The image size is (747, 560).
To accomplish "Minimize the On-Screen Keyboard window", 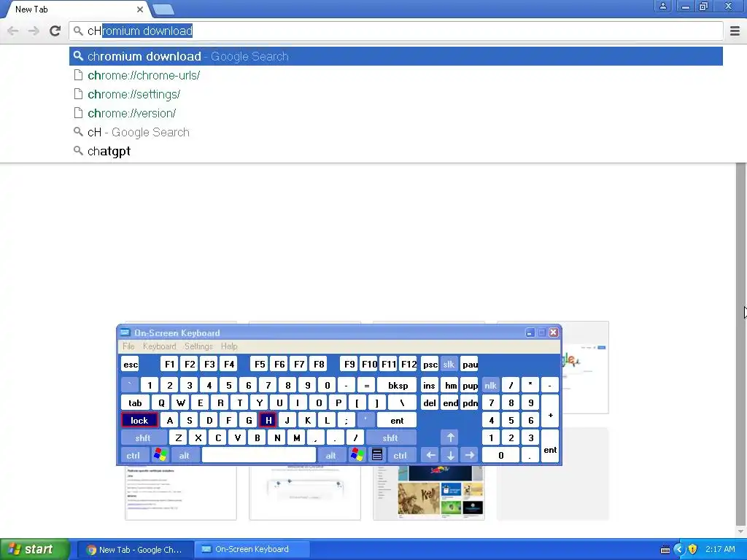I will click(530, 332).
